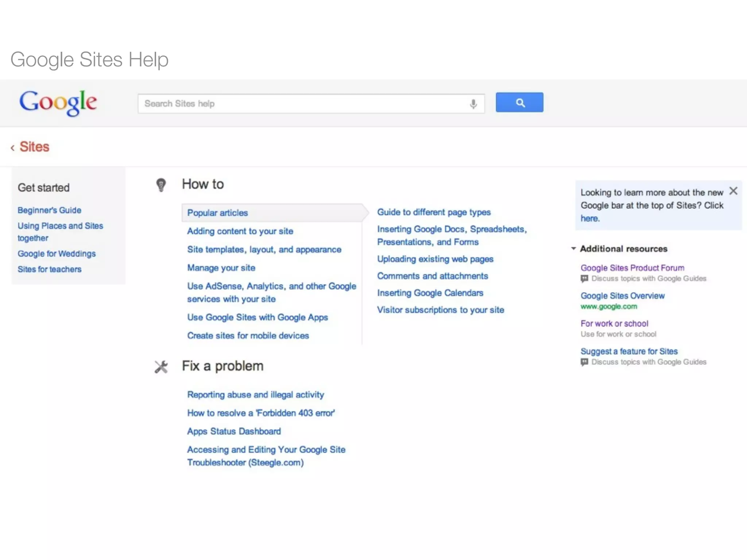The image size is (747, 560).
Task: Click the 'here' link in the notice
Action: [590, 218]
